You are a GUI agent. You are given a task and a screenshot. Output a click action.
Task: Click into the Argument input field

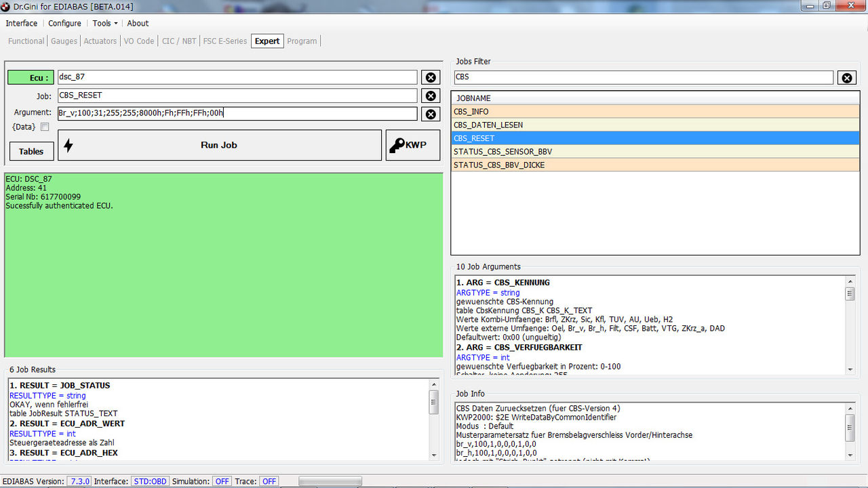click(x=237, y=113)
